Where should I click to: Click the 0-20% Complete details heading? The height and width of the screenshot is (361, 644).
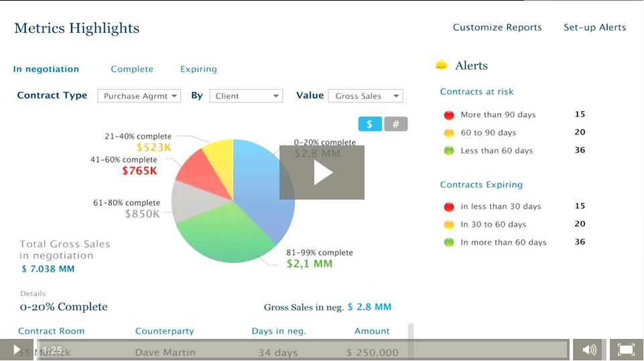point(64,307)
